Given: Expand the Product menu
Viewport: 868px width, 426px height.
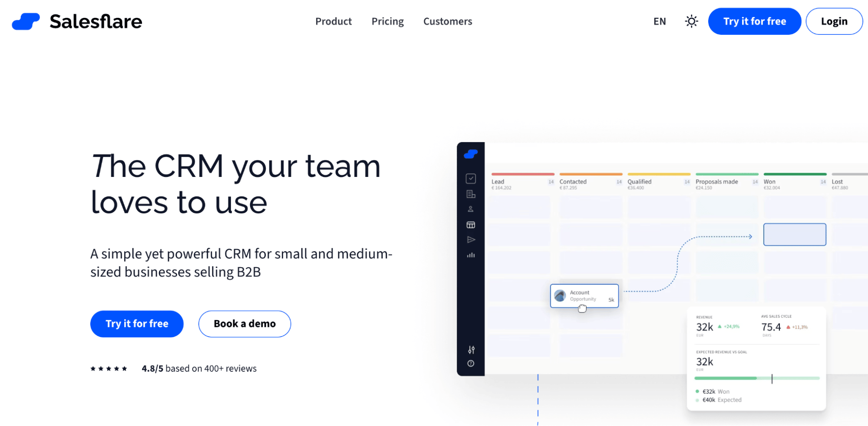Looking at the screenshot, I should tap(333, 21).
